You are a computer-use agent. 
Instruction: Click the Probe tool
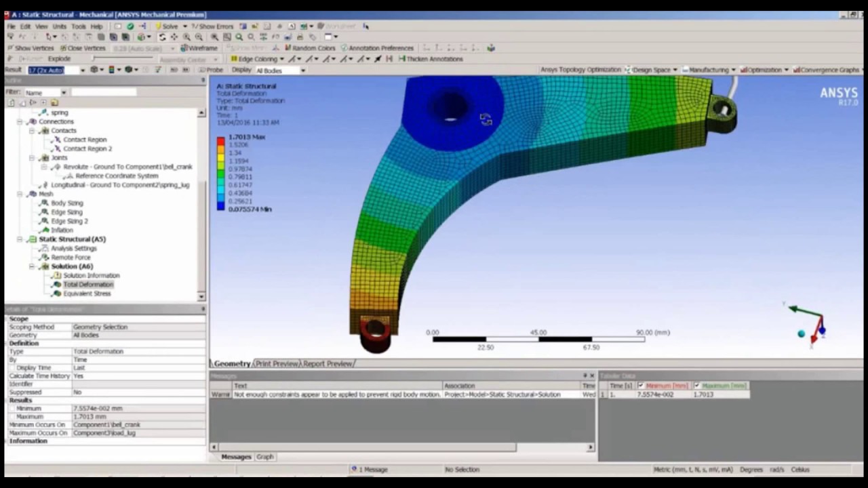pos(211,70)
